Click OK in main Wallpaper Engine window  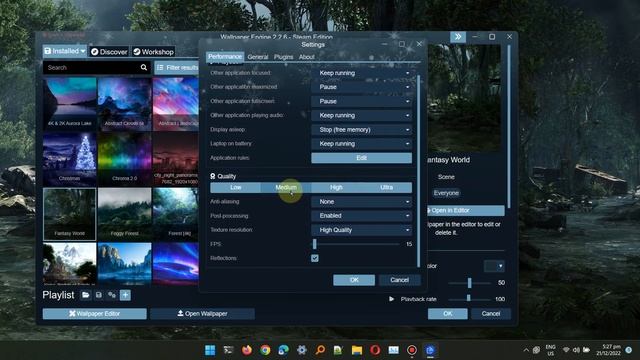pos(448,313)
